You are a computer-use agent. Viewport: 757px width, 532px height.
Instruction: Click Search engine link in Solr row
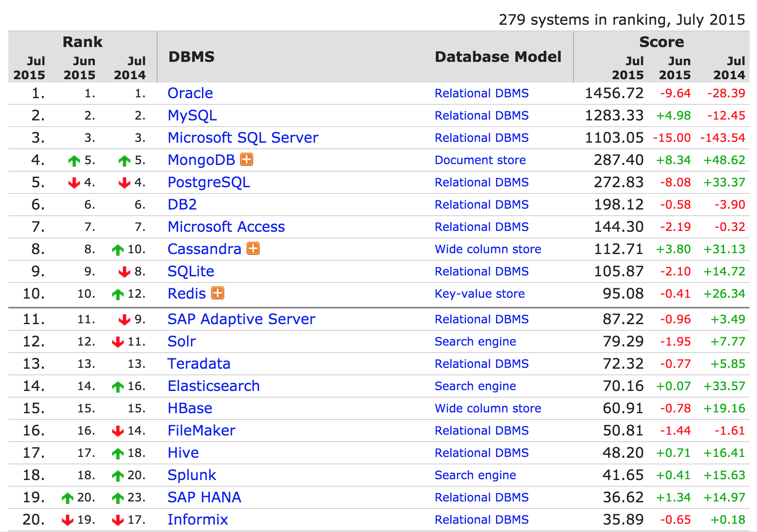[475, 341]
